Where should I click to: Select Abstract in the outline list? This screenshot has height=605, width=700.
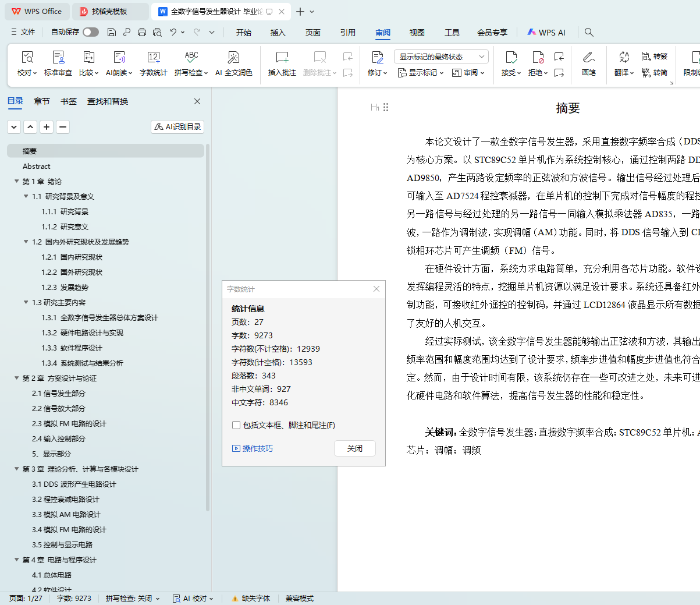[x=37, y=166]
